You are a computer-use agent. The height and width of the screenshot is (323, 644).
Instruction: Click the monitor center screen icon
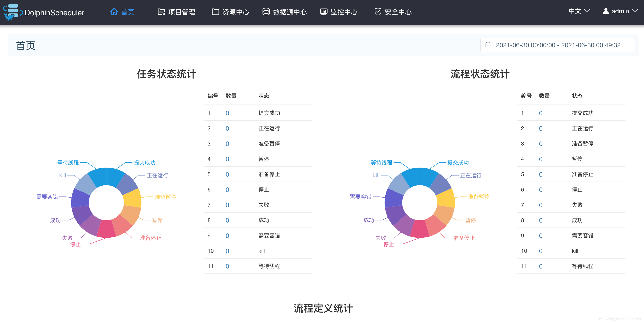(324, 12)
